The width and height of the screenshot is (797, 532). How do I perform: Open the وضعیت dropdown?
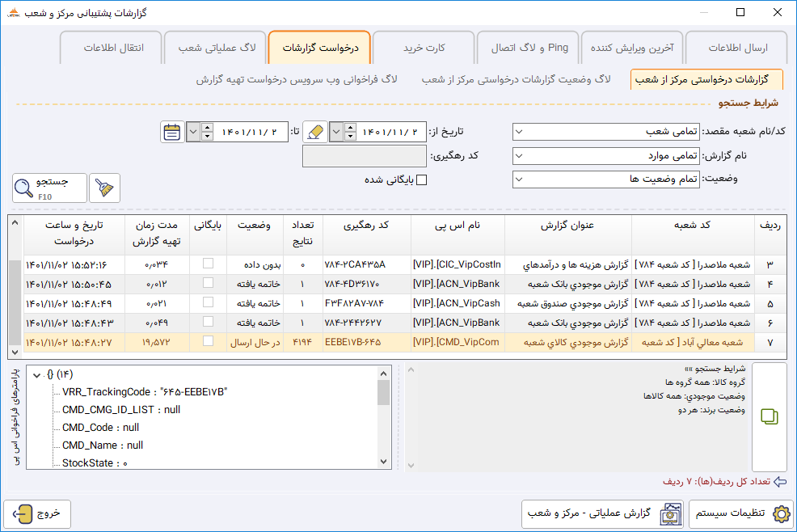pos(518,179)
